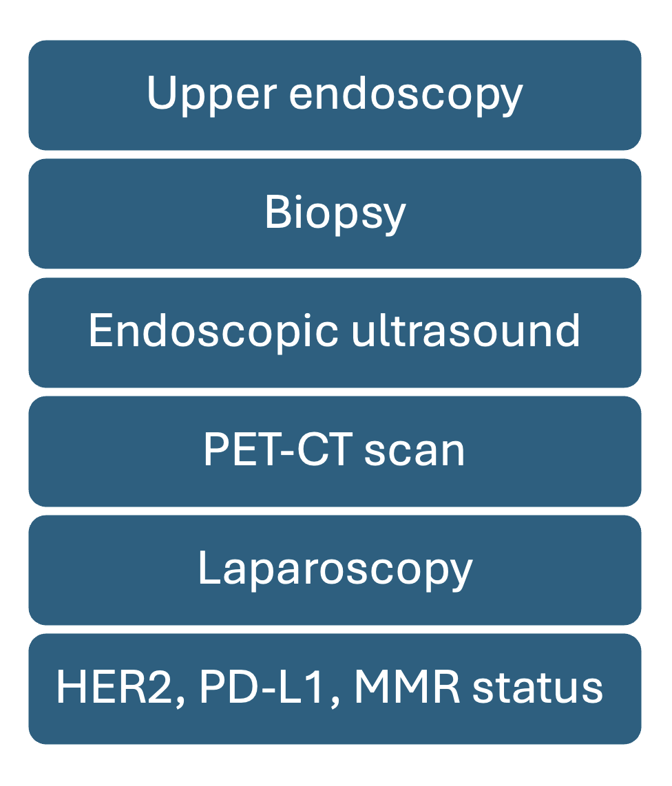Select the Biopsy box
This screenshot has width=672, height=786.
(x=335, y=213)
